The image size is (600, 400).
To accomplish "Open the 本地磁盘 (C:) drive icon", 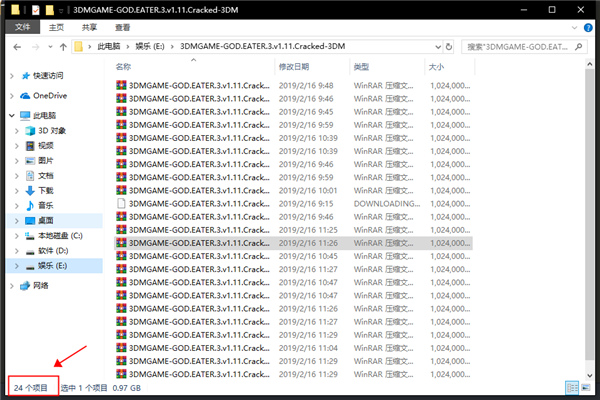I will (30, 236).
